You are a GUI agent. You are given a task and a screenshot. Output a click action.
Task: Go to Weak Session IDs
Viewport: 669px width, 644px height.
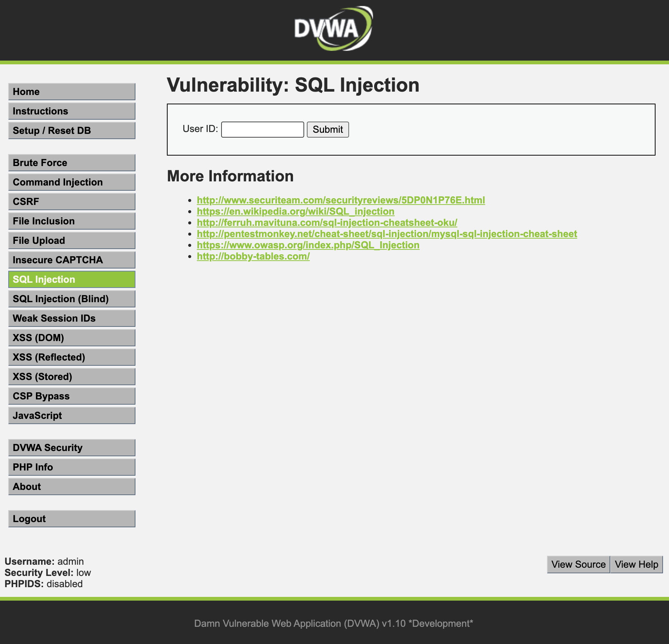(x=72, y=318)
